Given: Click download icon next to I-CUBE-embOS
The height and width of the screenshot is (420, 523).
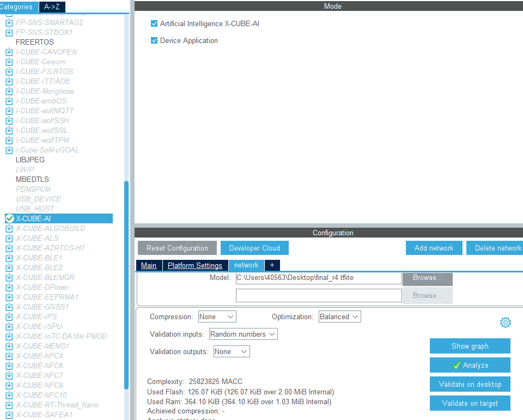Looking at the screenshot, I should (x=9, y=101).
